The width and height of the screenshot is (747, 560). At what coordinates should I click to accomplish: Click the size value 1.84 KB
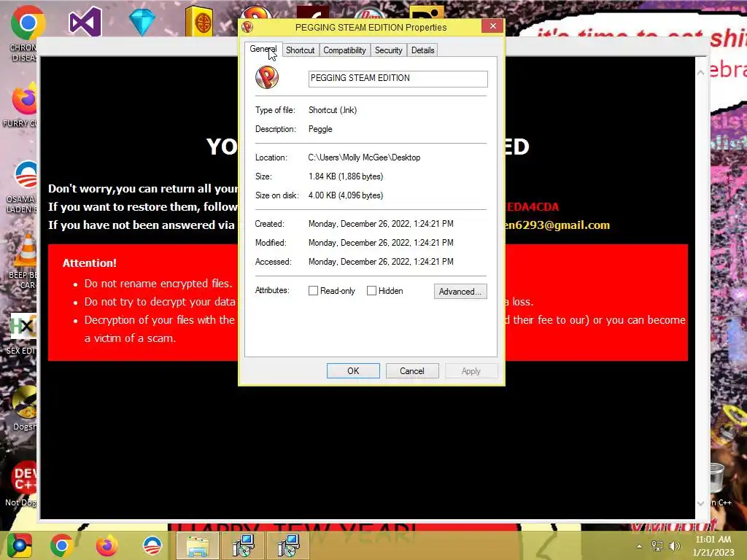click(x=345, y=176)
